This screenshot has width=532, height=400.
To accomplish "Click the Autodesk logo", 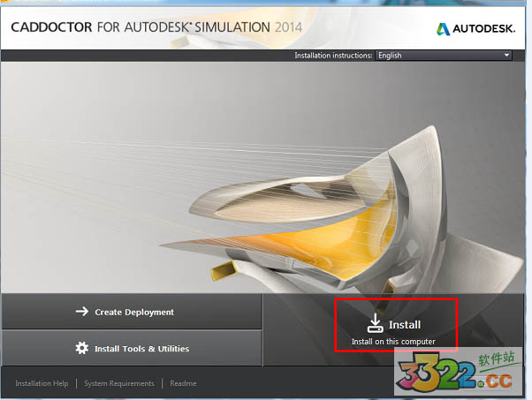I will [475, 29].
